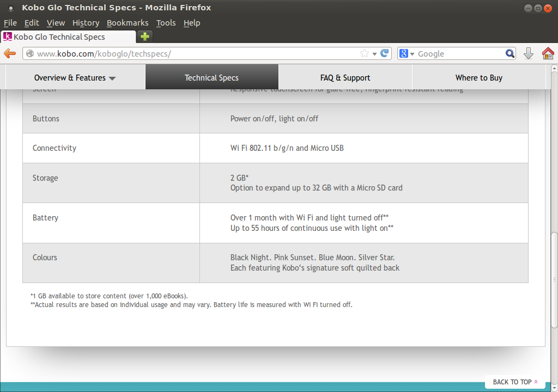Open the downloads arrow icon
Image resolution: width=558 pixels, height=392 pixels.
[529, 53]
